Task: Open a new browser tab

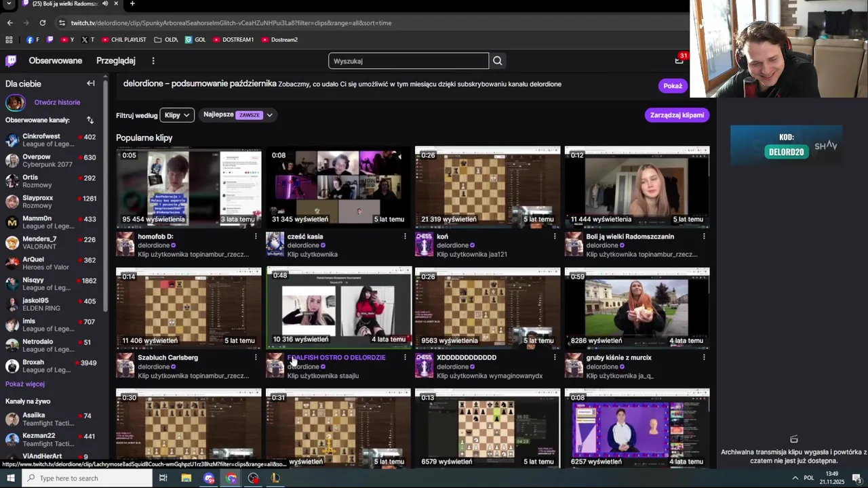Action: coord(132,3)
